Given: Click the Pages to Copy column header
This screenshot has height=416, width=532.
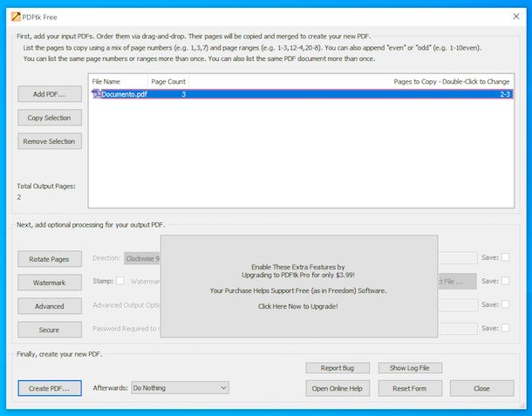Looking at the screenshot, I should 452,81.
